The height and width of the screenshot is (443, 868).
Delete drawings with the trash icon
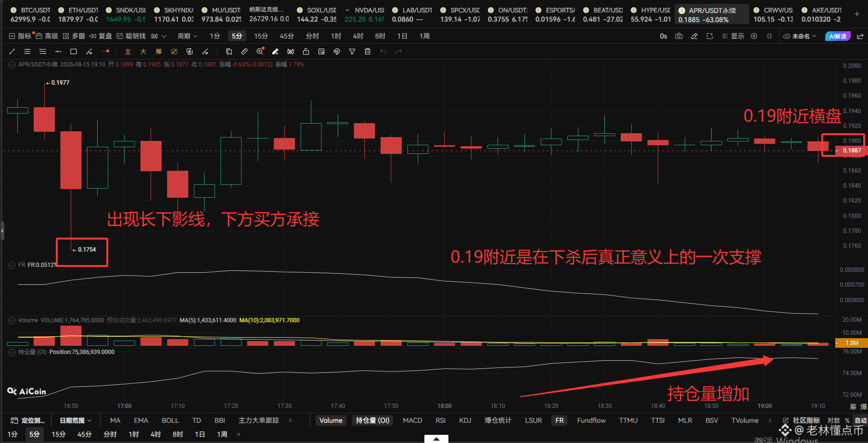tap(368, 51)
